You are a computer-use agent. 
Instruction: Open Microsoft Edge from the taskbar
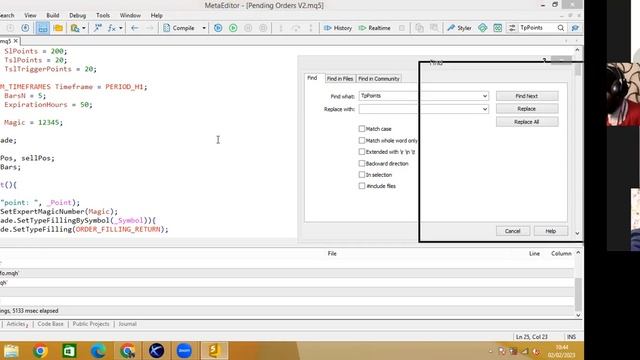click(x=98, y=351)
